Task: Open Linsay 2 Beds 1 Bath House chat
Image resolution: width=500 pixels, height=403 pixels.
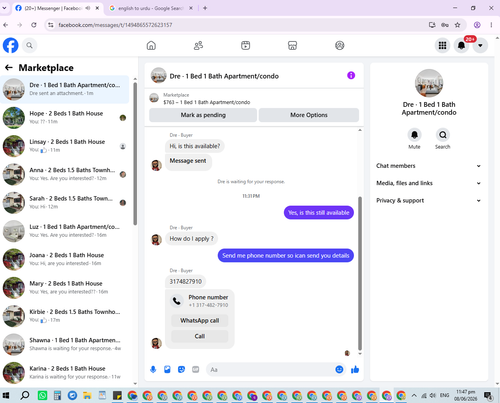Action: pyautogui.click(x=65, y=146)
